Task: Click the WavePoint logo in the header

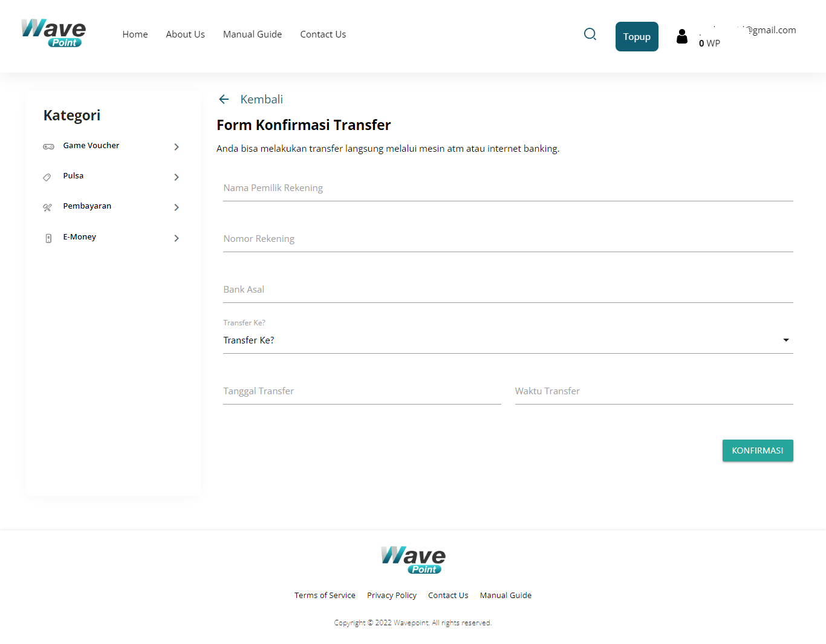Action: (53, 33)
